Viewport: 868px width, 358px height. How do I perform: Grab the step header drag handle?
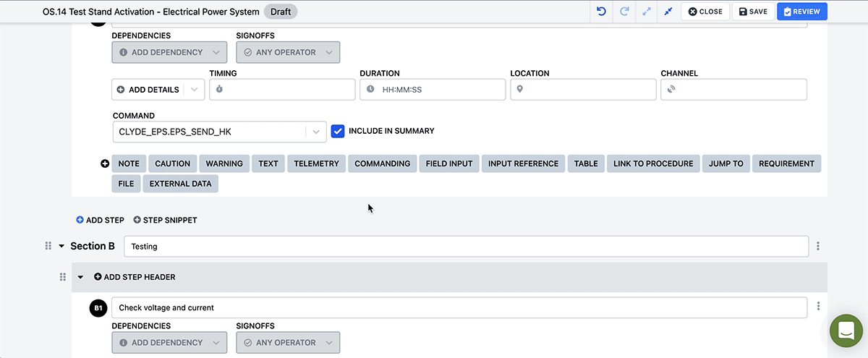[x=63, y=277]
